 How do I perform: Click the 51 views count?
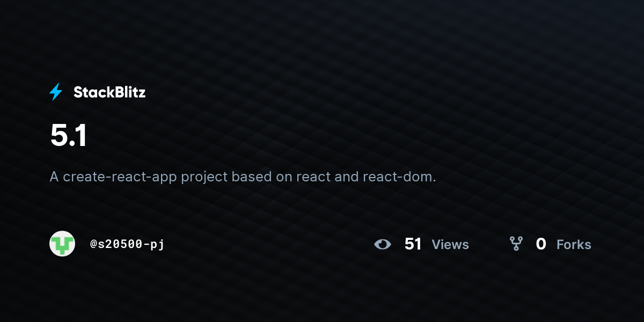pos(413,244)
